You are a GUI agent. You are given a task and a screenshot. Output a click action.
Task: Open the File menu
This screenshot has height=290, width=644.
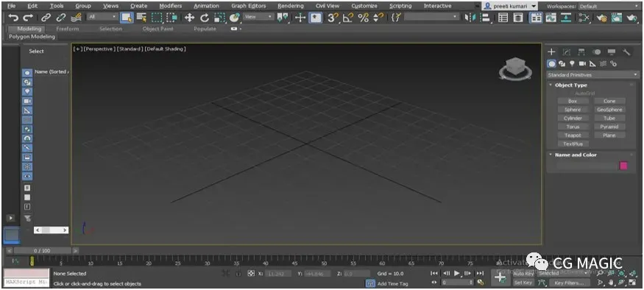tap(12, 6)
